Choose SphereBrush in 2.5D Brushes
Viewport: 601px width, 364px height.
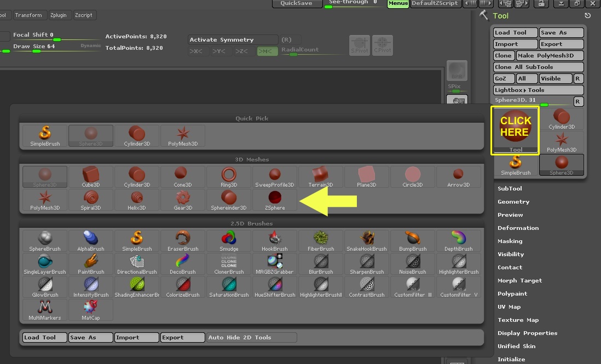click(x=45, y=241)
